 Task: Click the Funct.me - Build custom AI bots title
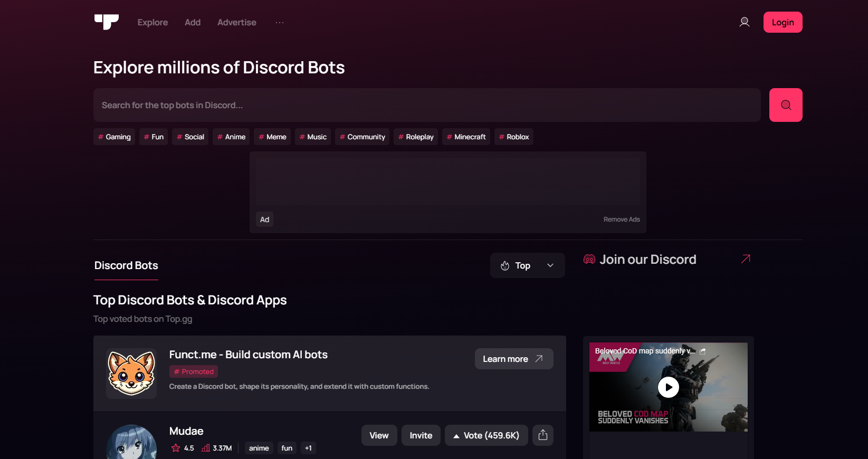(249, 355)
